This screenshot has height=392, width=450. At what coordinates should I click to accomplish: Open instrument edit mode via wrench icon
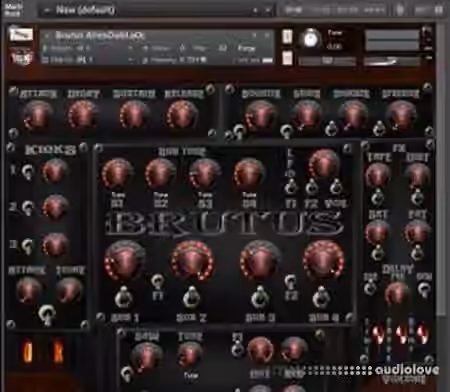click(x=21, y=34)
